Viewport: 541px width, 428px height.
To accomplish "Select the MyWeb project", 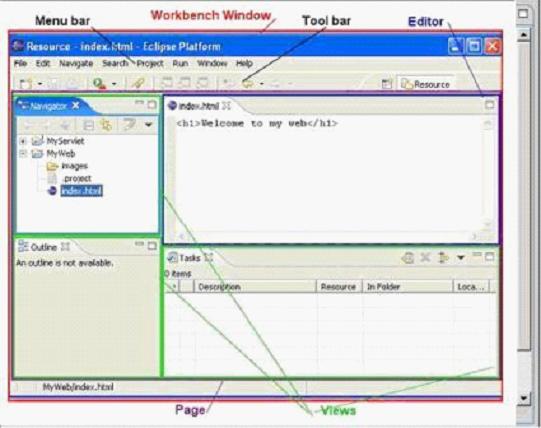I will [x=61, y=154].
